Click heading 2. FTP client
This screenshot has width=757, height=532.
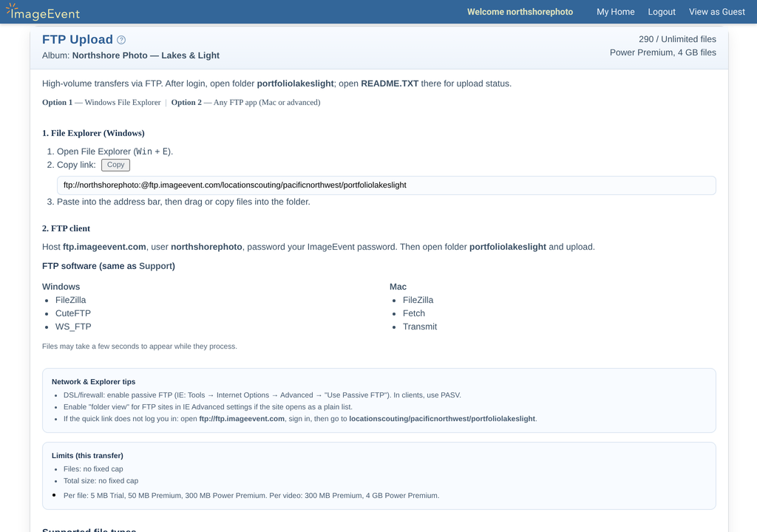[x=66, y=228]
